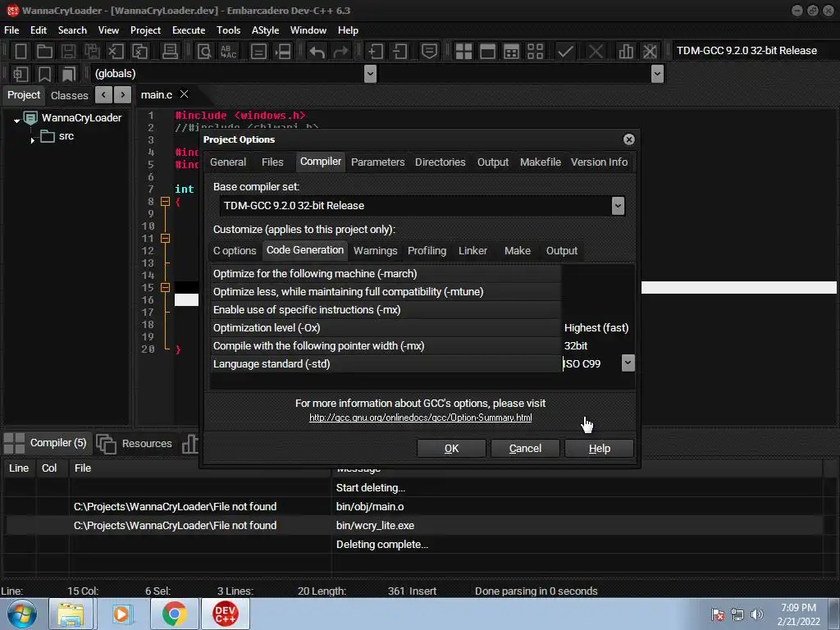
Task: Close the main.c editor tab
Action: point(185,94)
